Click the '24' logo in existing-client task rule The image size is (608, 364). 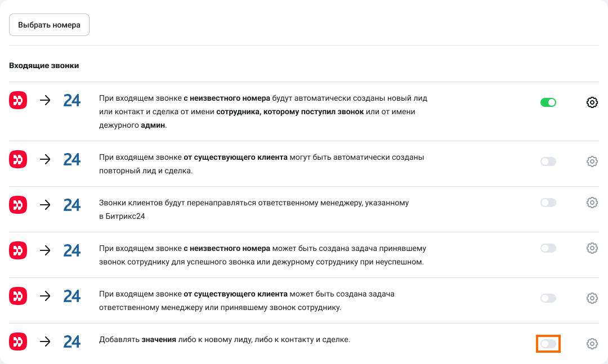pos(72,296)
